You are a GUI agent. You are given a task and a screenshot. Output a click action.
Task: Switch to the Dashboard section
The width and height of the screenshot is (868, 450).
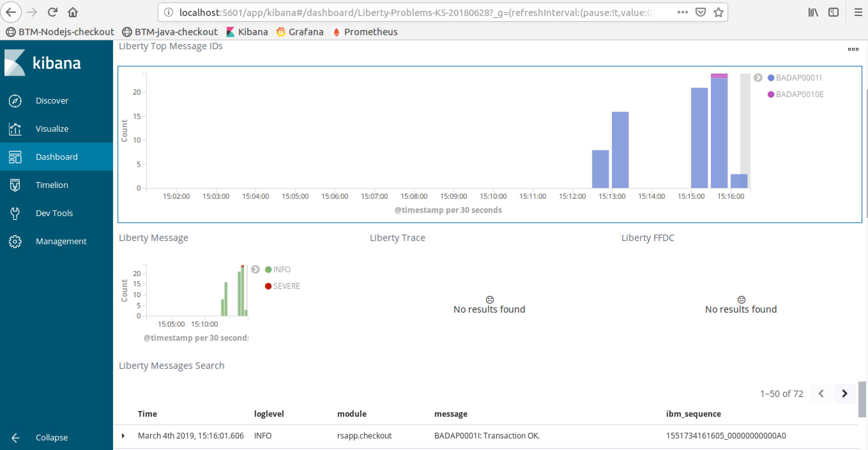56,157
